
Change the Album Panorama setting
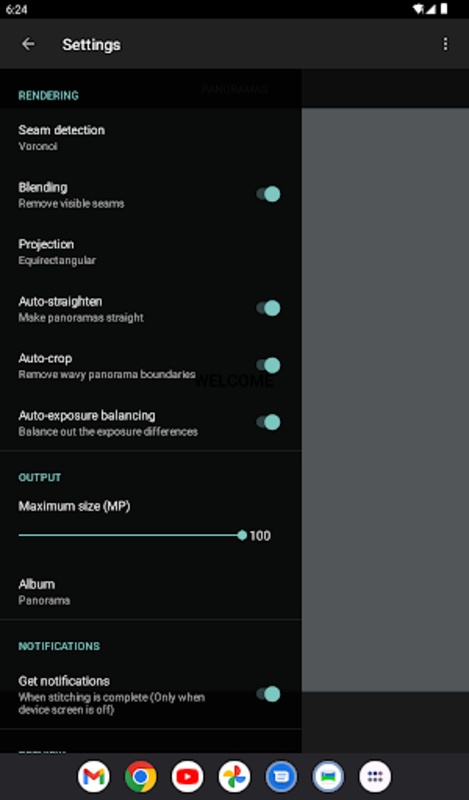click(x=151, y=591)
